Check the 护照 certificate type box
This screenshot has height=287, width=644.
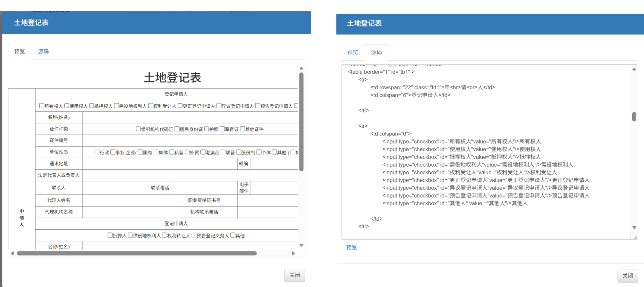coord(207,129)
